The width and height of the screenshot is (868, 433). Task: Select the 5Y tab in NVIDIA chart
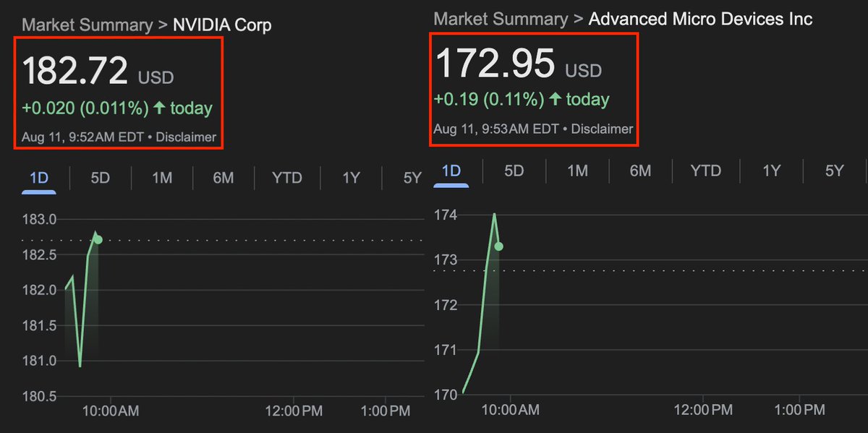click(x=412, y=177)
